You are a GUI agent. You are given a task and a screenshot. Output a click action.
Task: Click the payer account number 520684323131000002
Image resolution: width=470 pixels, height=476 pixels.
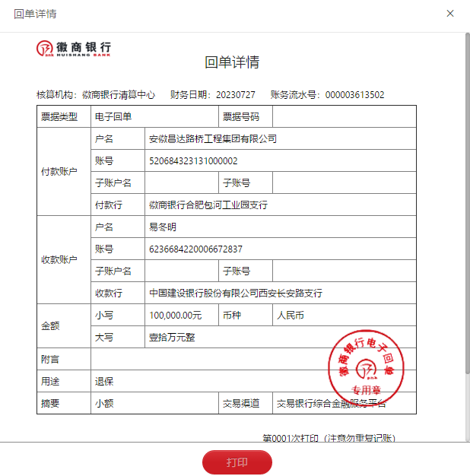tap(193, 161)
